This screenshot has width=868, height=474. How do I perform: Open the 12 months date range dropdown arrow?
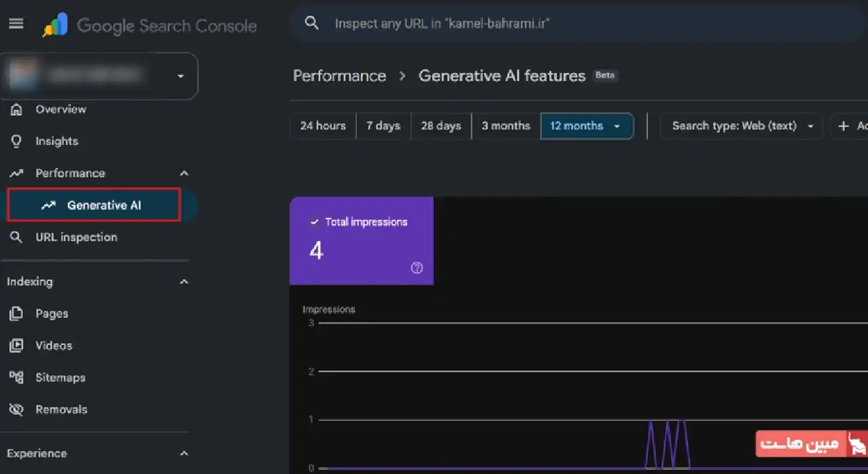617,126
